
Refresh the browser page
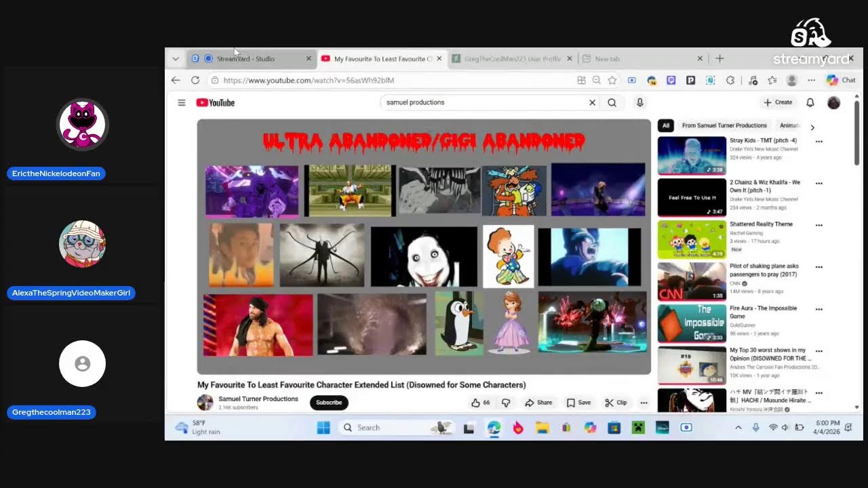195,80
